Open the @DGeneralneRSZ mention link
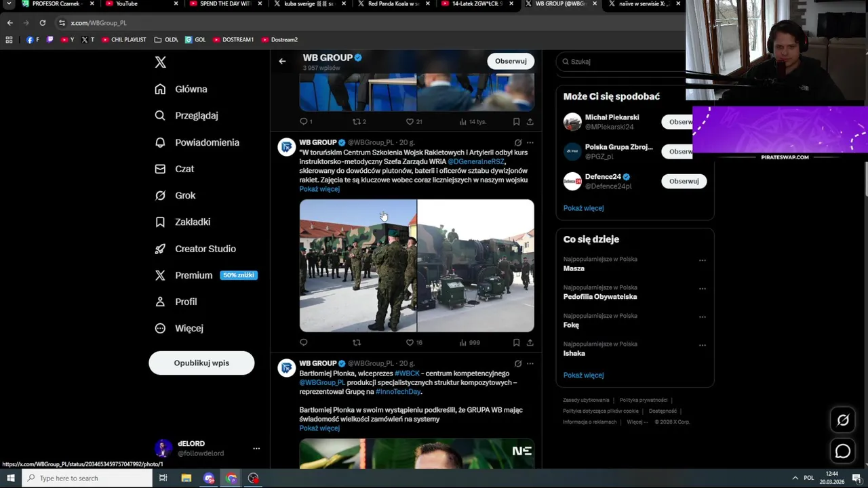868x488 pixels. 475,161
